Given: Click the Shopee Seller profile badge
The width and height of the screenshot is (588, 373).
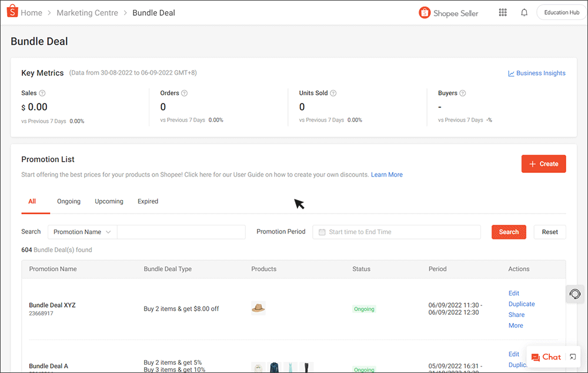Looking at the screenshot, I should coord(449,12).
